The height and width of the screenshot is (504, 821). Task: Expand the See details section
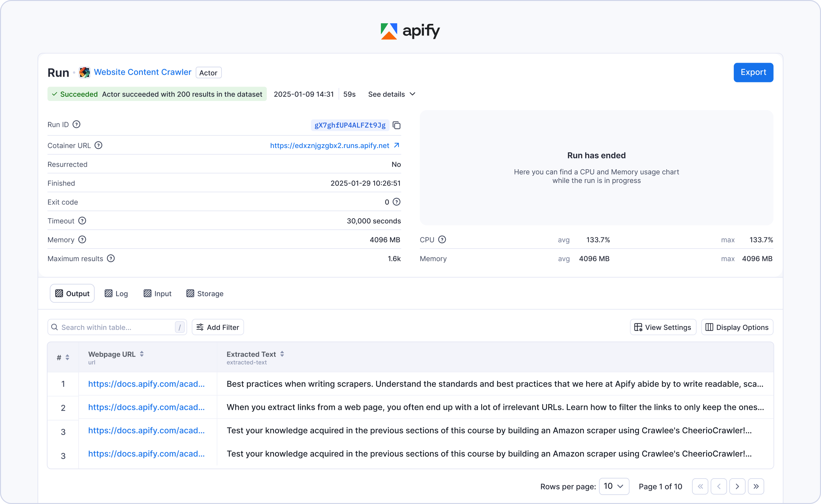(391, 94)
